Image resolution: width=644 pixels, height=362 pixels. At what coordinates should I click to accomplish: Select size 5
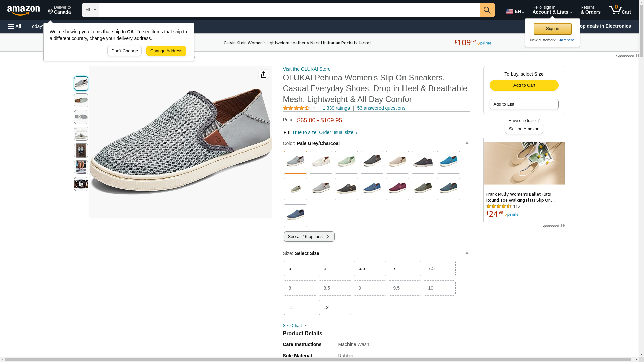(x=300, y=268)
